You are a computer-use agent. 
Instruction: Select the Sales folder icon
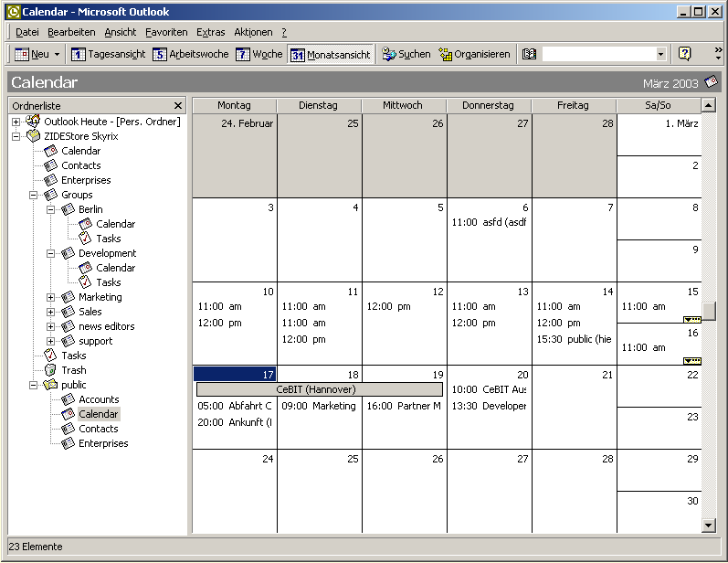click(68, 312)
